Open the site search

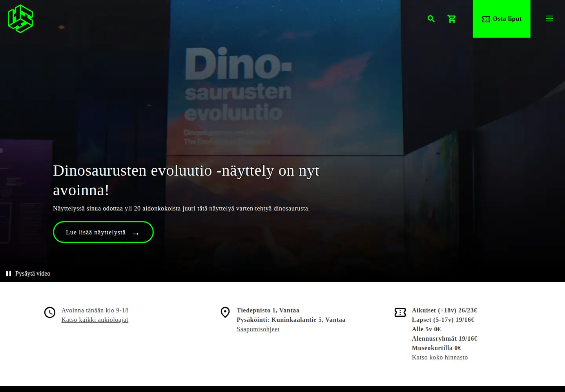click(x=431, y=19)
